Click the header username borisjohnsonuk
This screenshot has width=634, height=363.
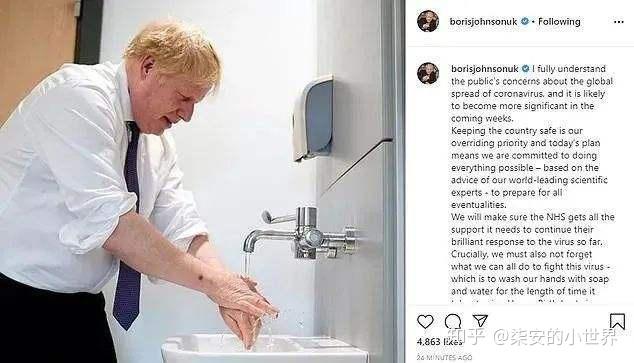(x=483, y=22)
